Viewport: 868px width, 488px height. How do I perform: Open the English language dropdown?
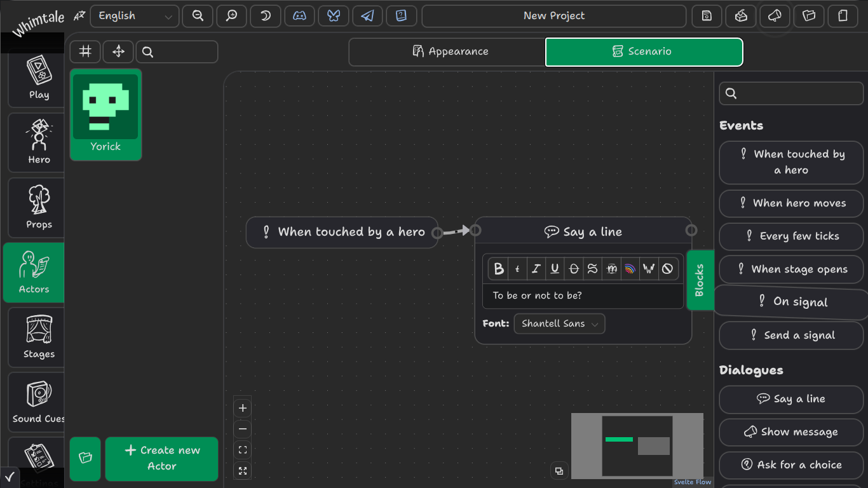[135, 16]
